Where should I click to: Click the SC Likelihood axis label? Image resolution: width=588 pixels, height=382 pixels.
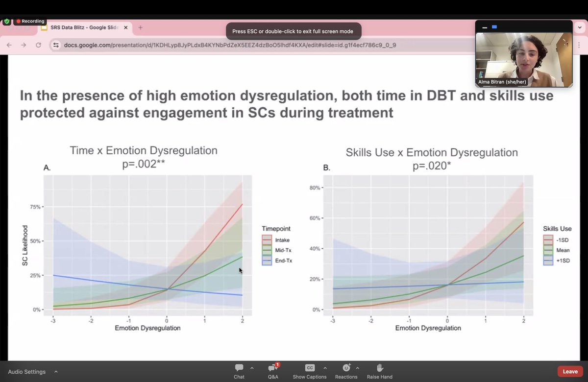pos(25,246)
